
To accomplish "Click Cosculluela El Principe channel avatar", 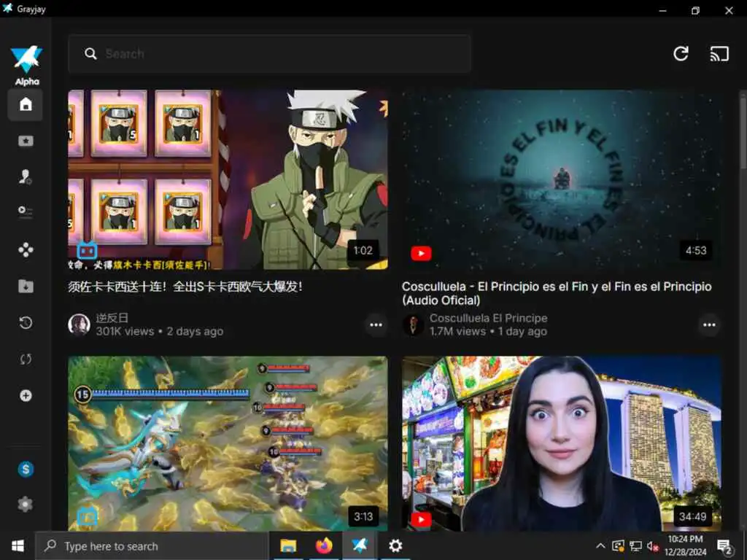I will (413, 324).
